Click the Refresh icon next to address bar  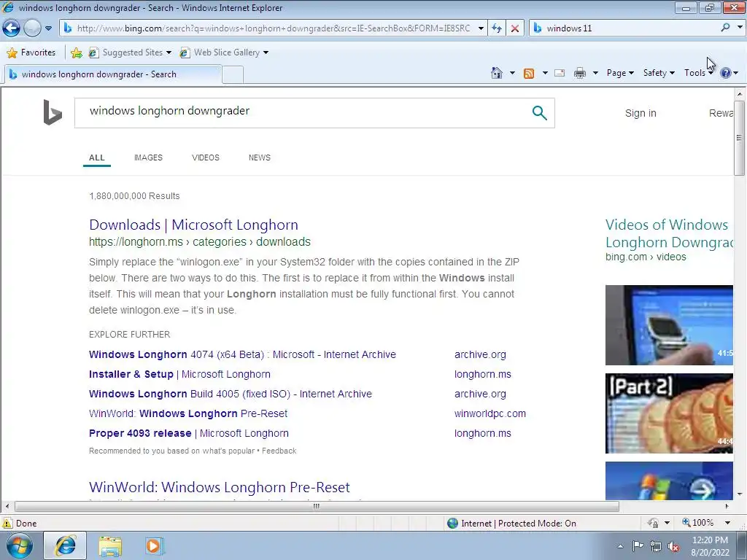[497, 28]
